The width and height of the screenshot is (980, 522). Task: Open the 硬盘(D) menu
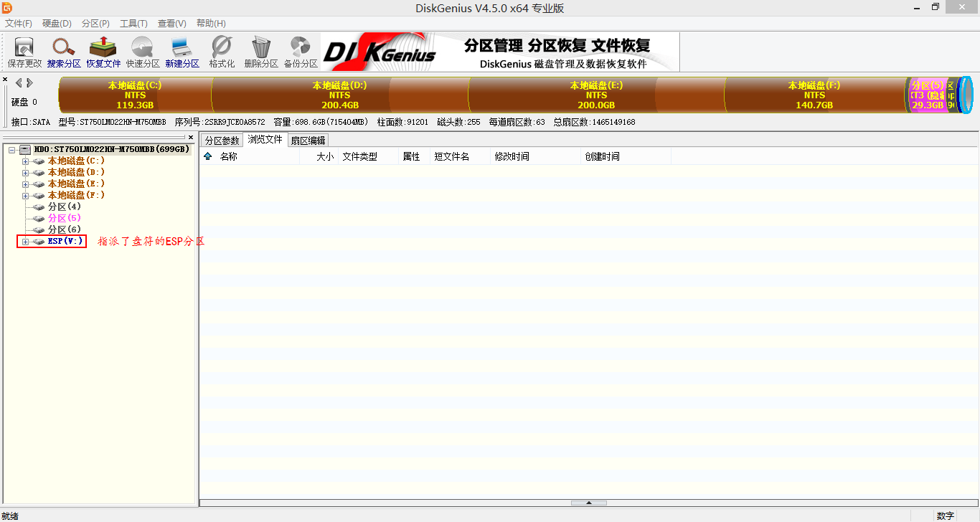pos(57,24)
